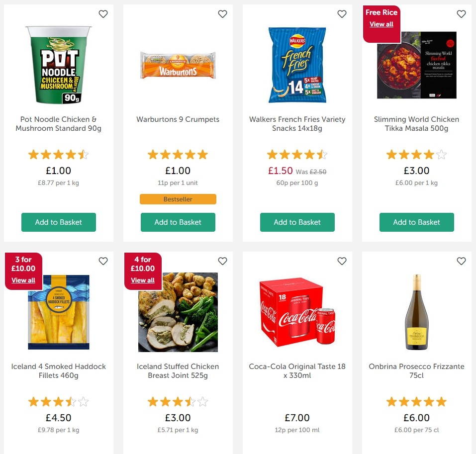Toggle favourite heart on Onbrina Prosecco
The height and width of the screenshot is (454, 476).
(461, 261)
